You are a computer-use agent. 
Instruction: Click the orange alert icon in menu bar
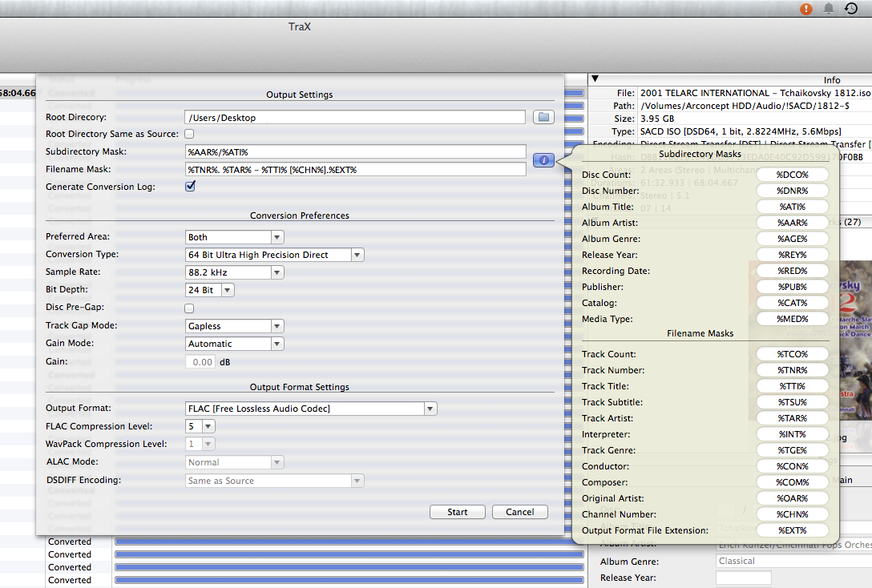click(805, 9)
